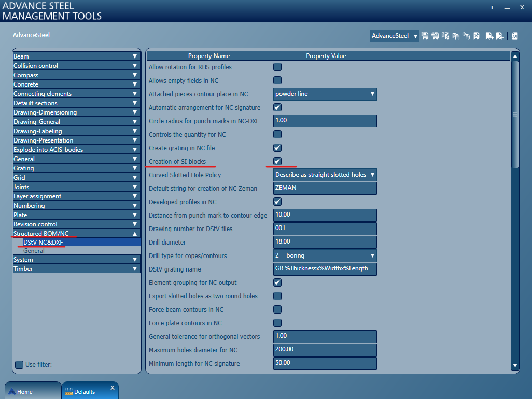This screenshot has width=532, height=399.
Task: Click the document icon with X mark
Action: click(x=477, y=36)
